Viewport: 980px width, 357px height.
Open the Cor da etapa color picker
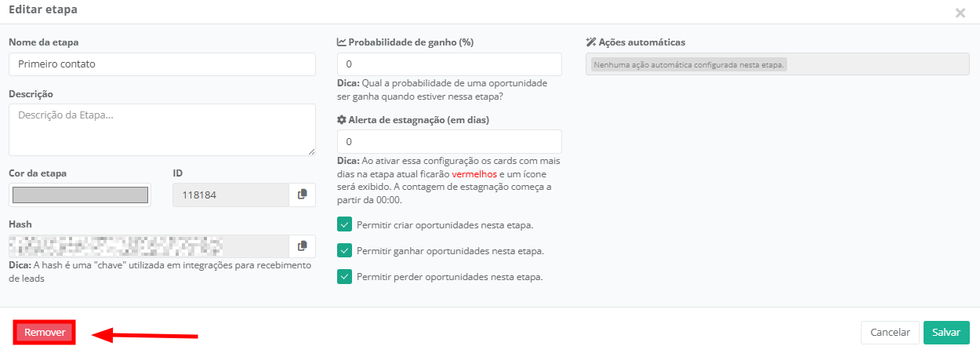coord(80,195)
